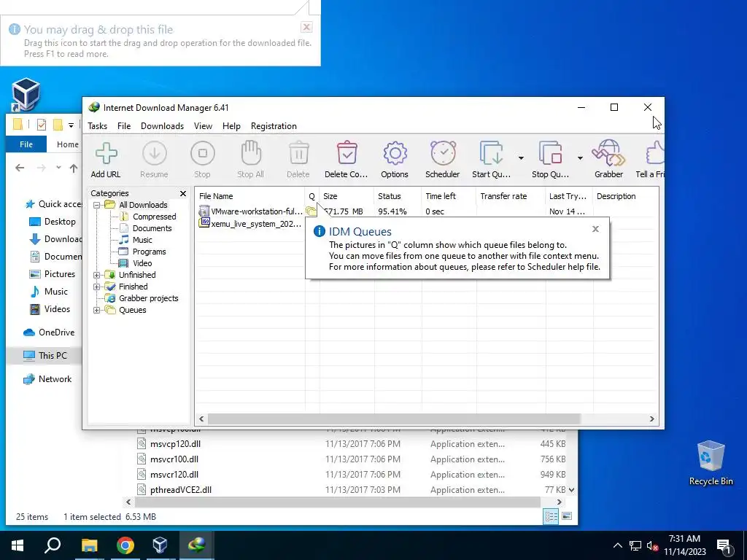747x560 pixels.
Task: Open the Grabber tool icon
Action: (x=609, y=160)
